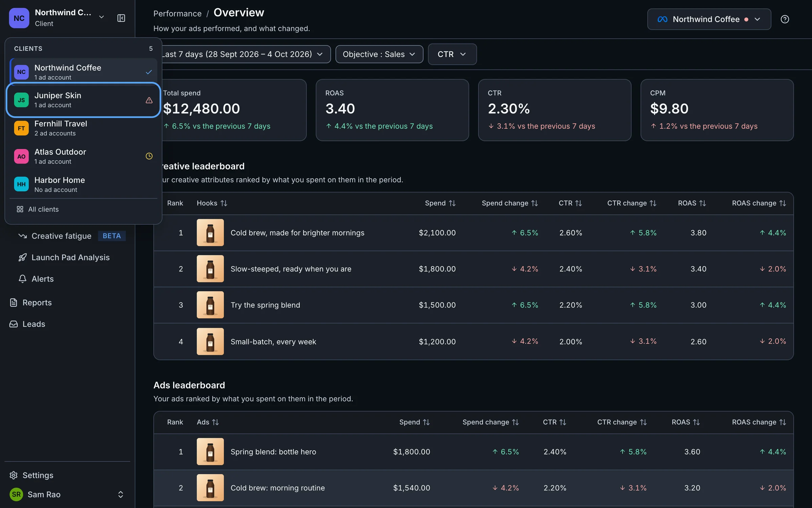Click the FT avatar for Fernhill Travel
The width and height of the screenshot is (812, 508).
click(x=21, y=128)
